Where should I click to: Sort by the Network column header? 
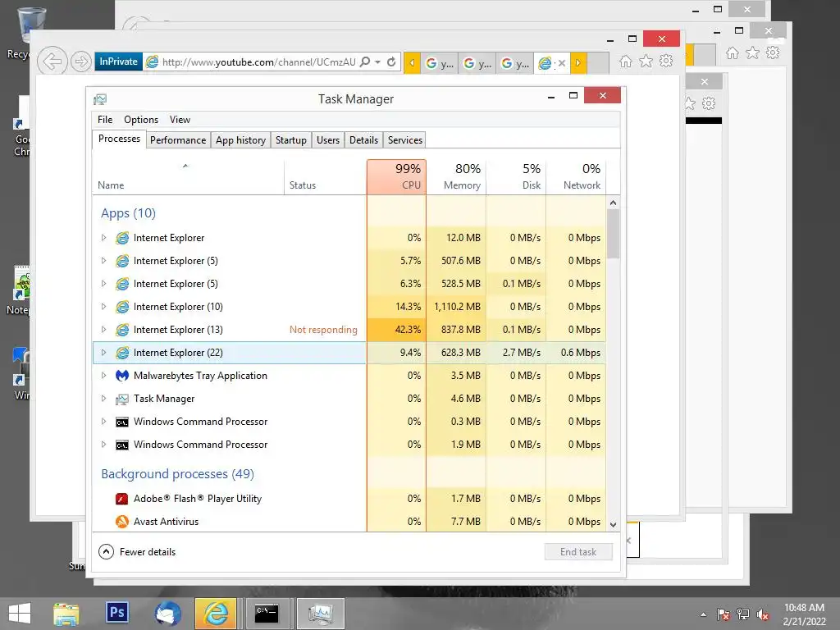[577, 177]
